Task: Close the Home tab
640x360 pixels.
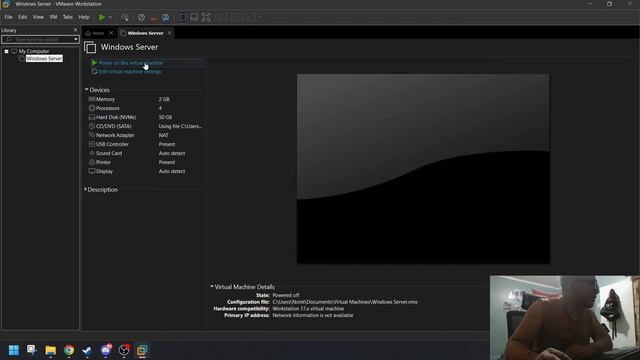Action: (111, 33)
